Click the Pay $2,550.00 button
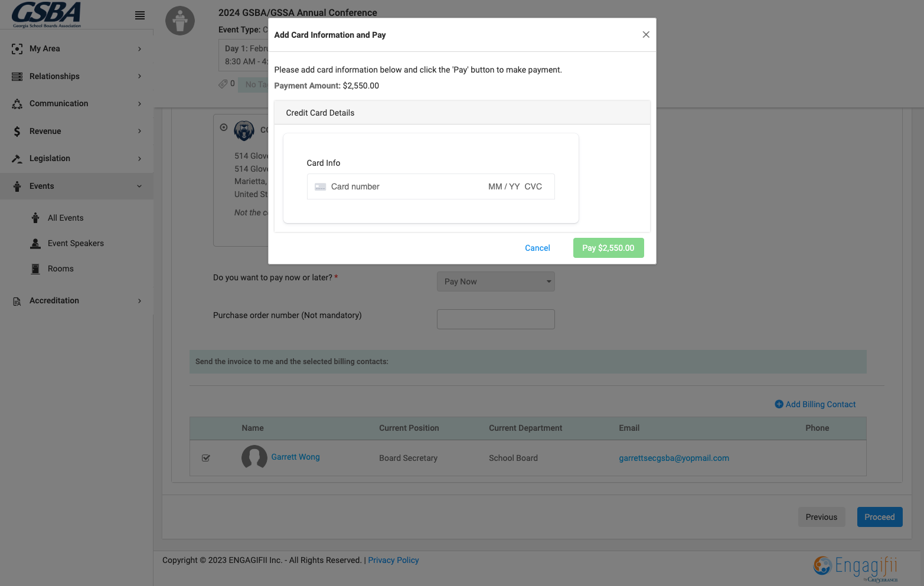This screenshot has height=586, width=924. pos(608,248)
